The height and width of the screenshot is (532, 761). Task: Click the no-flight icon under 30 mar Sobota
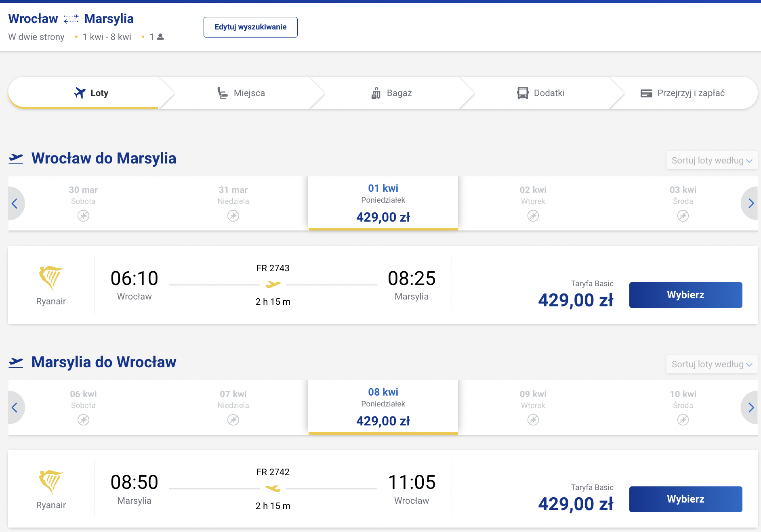[x=83, y=216]
